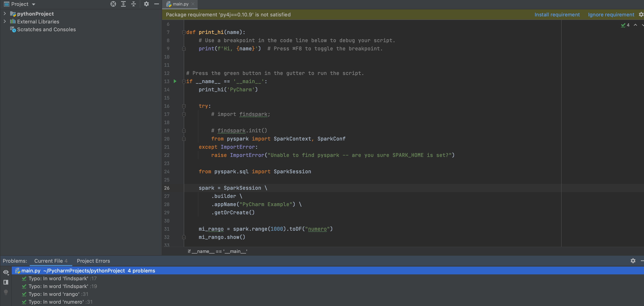Screen dimensions: 644x306
Task: Select Scratches and Consoles item
Action: click(x=46, y=29)
